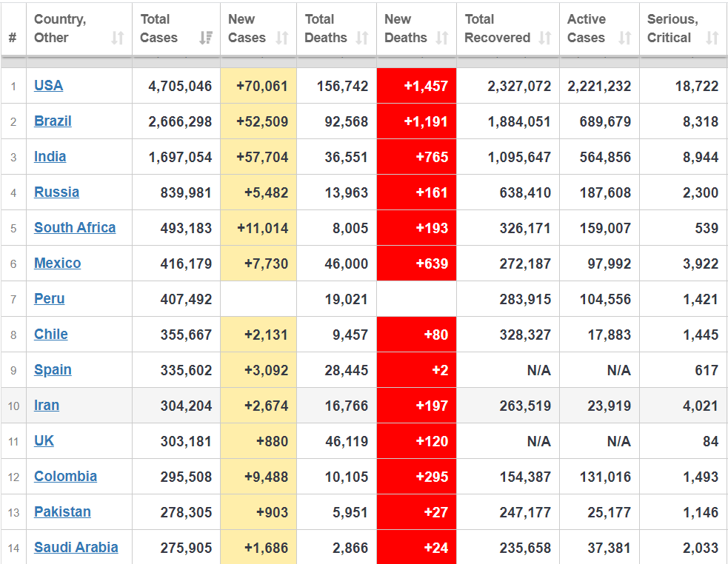Click Serious, Critical sort arrows

point(712,38)
